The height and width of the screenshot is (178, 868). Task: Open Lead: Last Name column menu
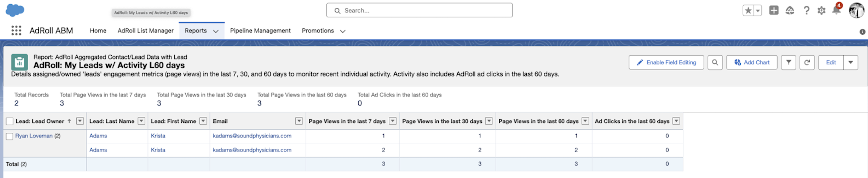[x=142, y=121]
